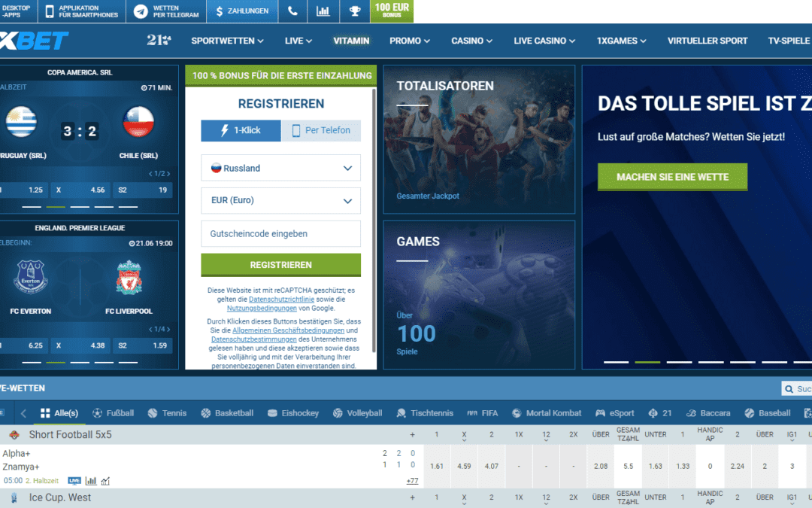This screenshot has height=508, width=812.
Task: Open the smartphone application icon
Action: pyautogui.click(x=50, y=11)
